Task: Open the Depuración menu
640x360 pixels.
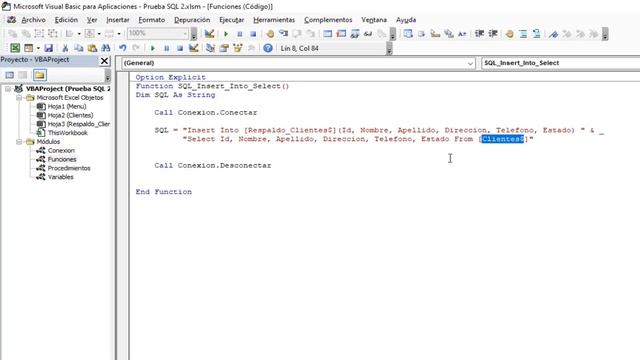Action: click(192, 20)
